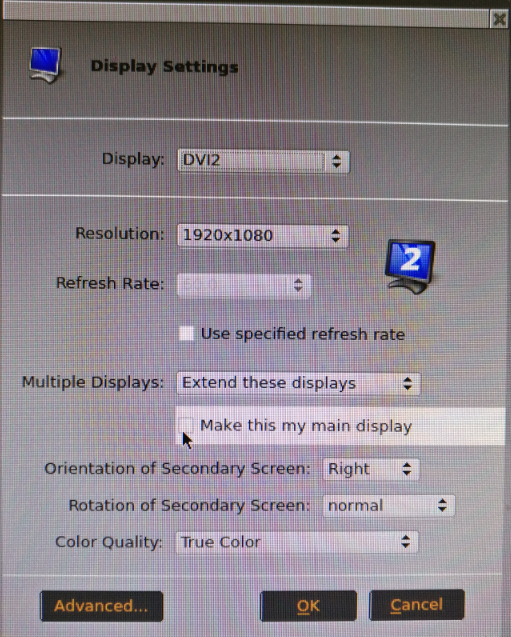Close the Display Settings window
This screenshot has height=637, width=511.
[499, 19]
